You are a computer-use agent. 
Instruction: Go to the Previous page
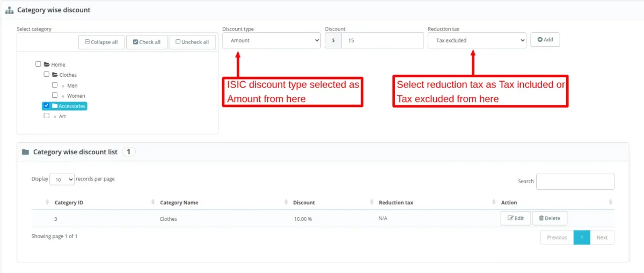tap(557, 238)
